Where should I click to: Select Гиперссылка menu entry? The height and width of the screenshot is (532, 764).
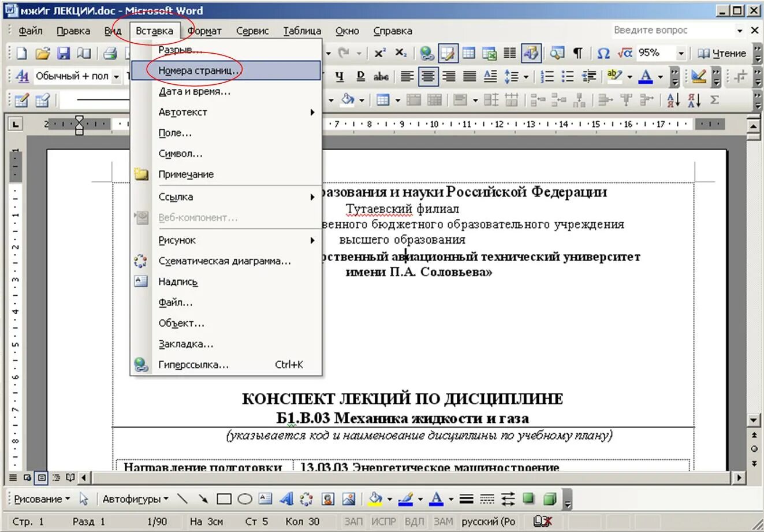(x=226, y=364)
